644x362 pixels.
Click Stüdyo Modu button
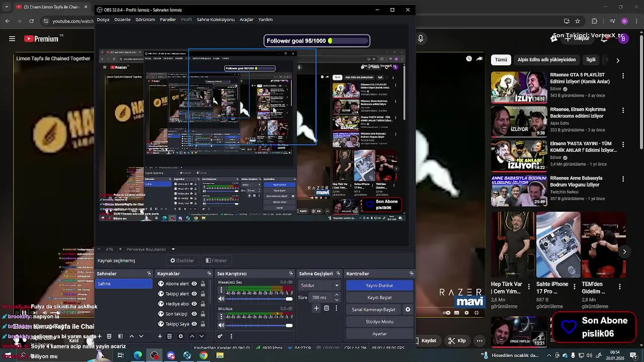pyautogui.click(x=379, y=322)
